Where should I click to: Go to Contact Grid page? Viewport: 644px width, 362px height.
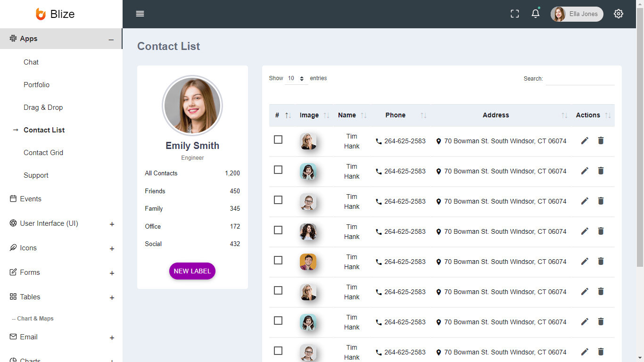43,153
